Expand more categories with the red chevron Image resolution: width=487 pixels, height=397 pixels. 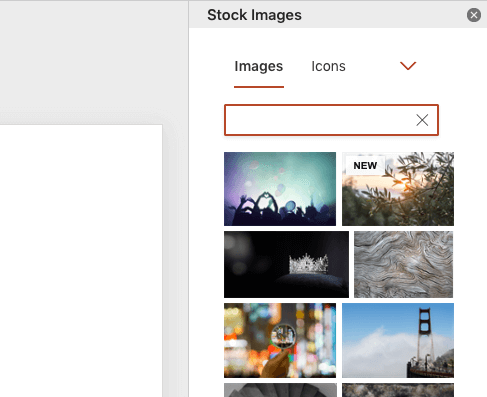[x=408, y=66]
